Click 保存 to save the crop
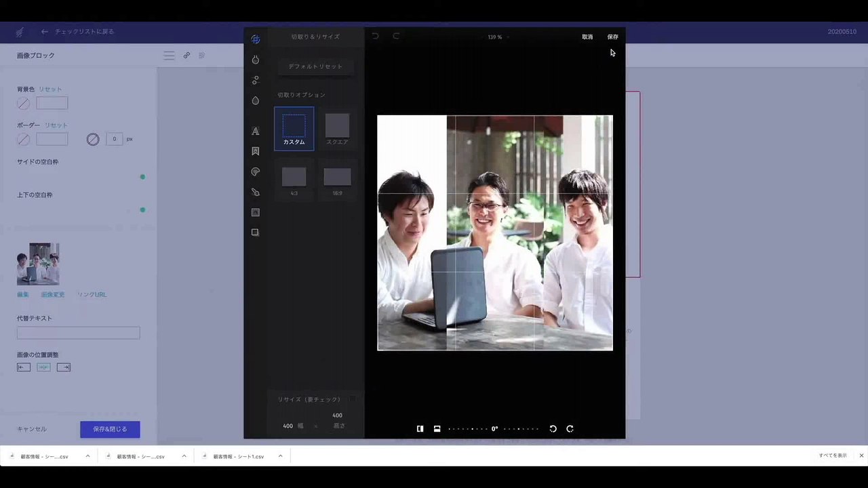Image resolution: width=868 pixels, height=488 pixels. (x=613, y=37)
